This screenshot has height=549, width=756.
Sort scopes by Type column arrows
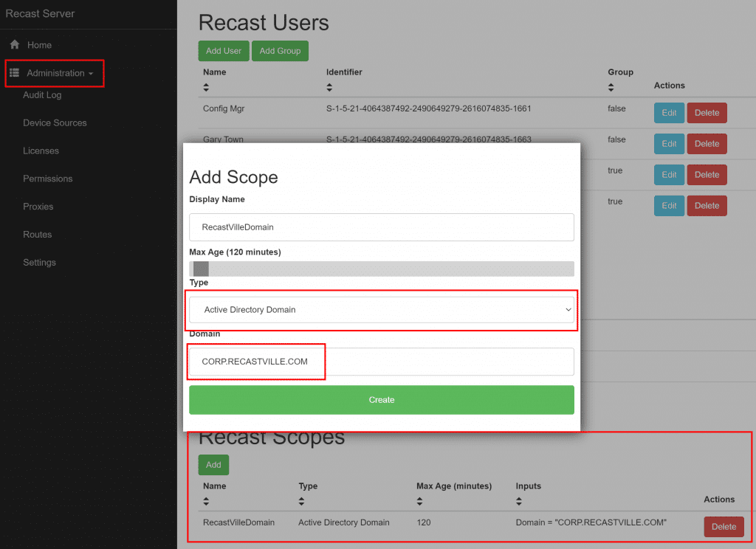pyautogui.click(x=302, y=501)
